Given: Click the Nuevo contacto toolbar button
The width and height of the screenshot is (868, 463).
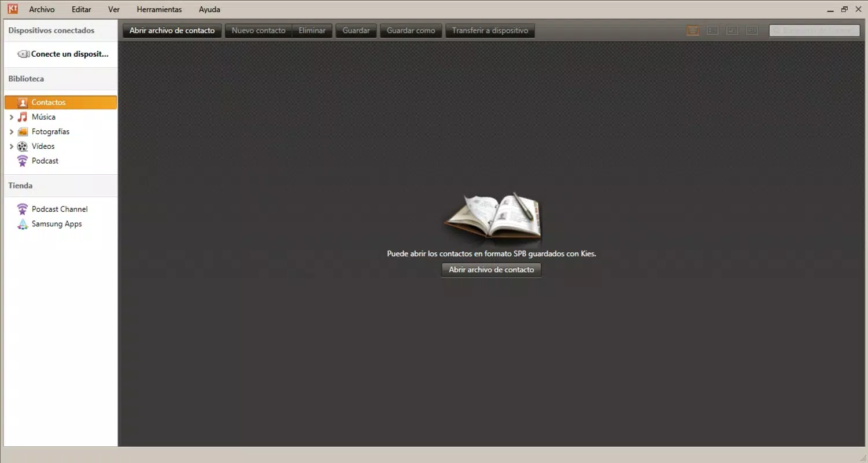Looking at the screenshot, I should tap(258, 31).
